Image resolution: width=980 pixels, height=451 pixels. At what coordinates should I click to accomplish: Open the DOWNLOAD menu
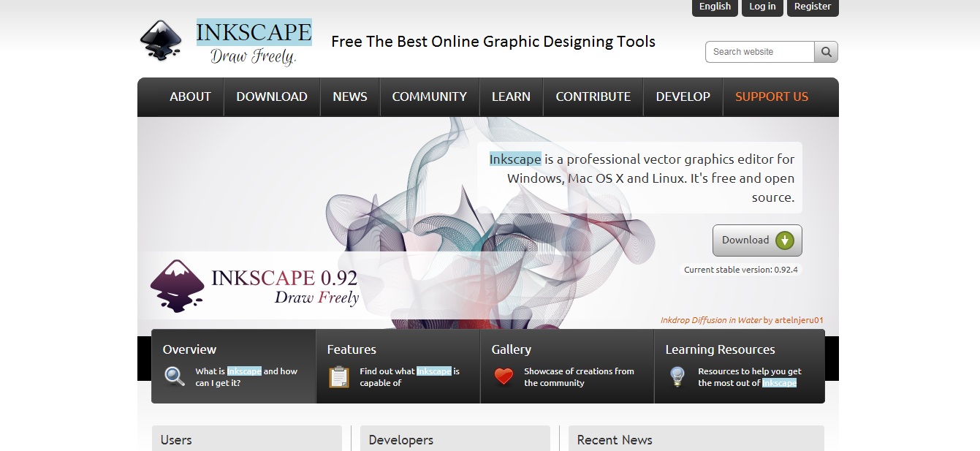pyautogui.click(x=271, y=96)
